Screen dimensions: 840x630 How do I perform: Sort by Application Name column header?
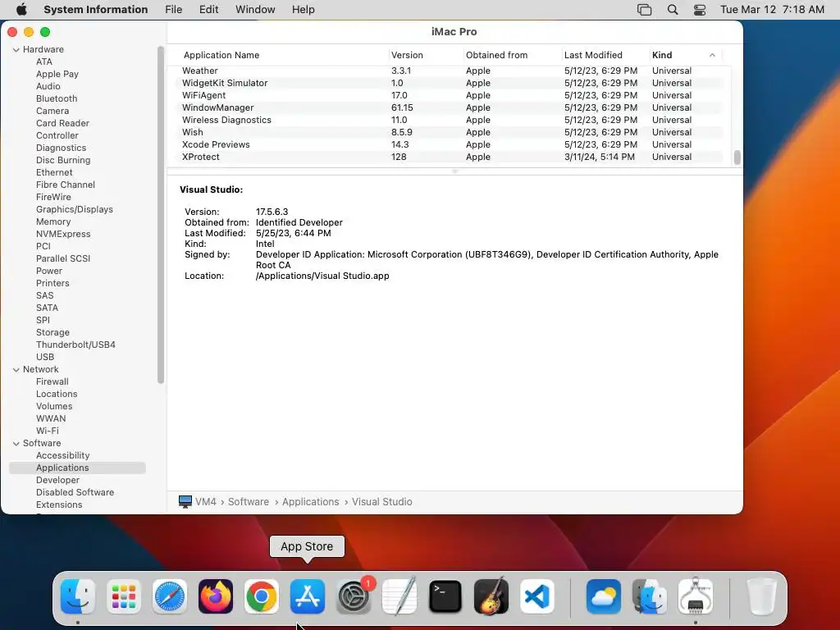point(221,55)
